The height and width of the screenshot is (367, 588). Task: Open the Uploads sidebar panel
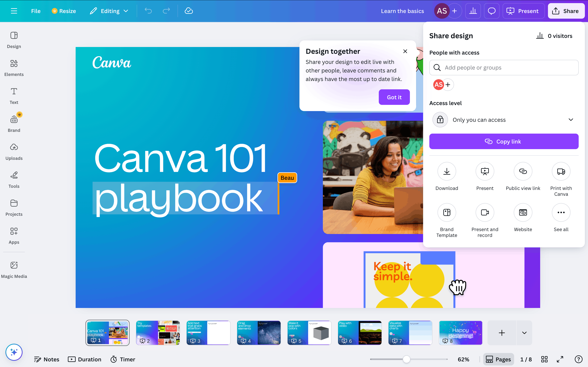tap(14, 152)
